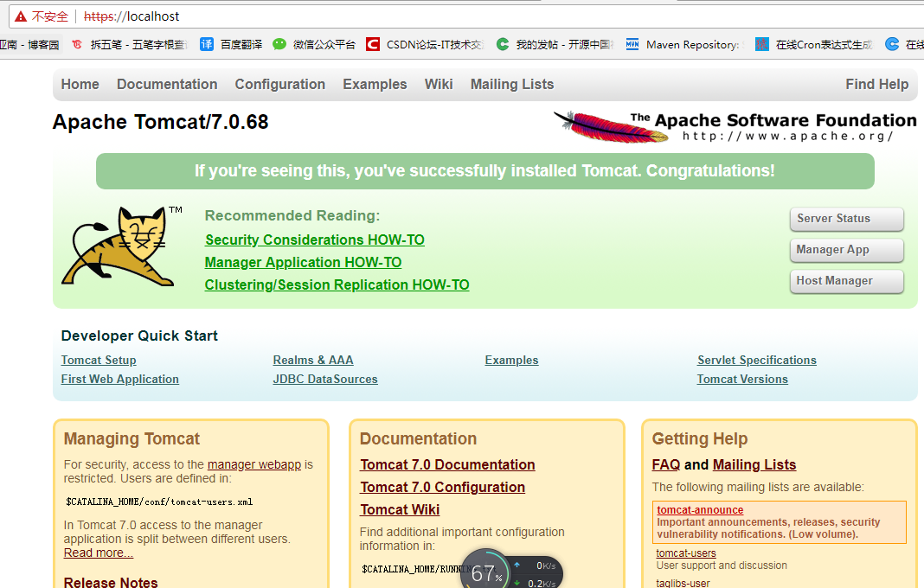
Task: Click the Getting Help heading
Action: tap(699, 439)
